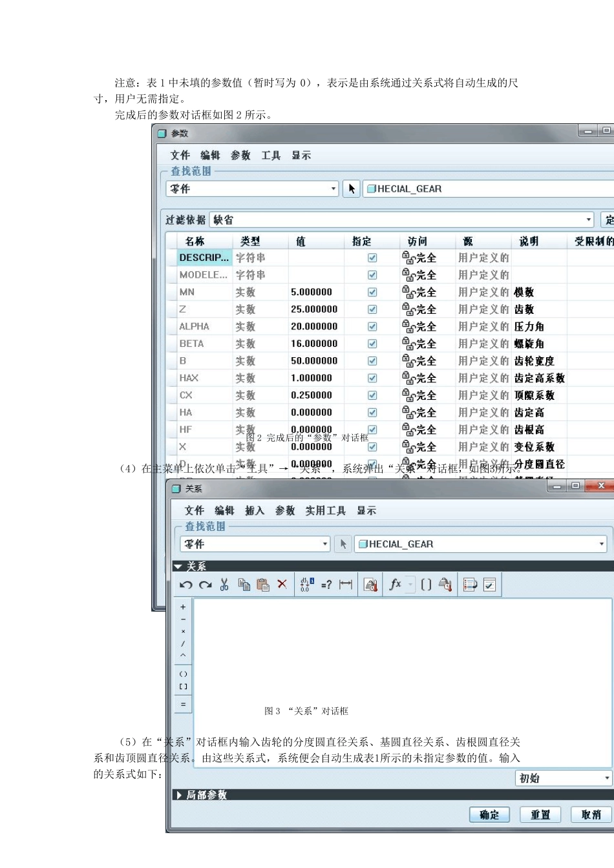
Task: Open 插入 menu in 关系 dialog
Action: [255, 511]
